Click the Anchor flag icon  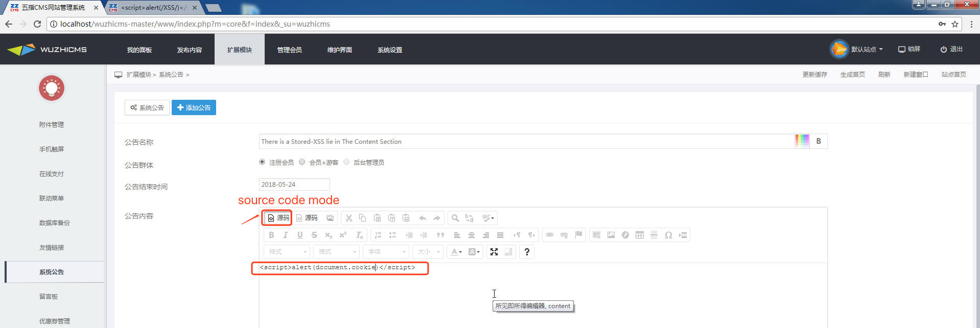point(578,235)
